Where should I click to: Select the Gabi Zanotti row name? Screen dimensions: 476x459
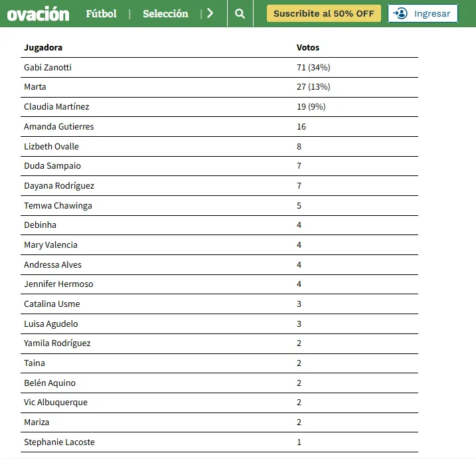[48, 68]
